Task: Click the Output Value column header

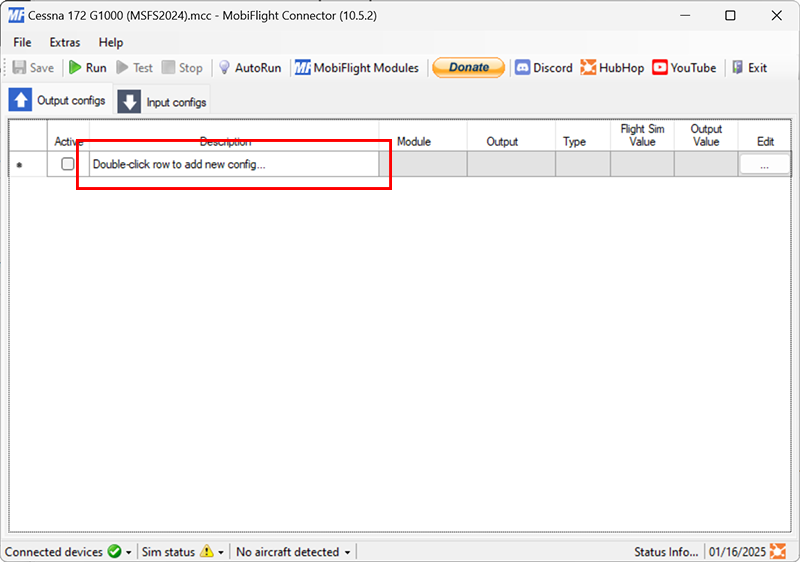Action: pos(706,135)
